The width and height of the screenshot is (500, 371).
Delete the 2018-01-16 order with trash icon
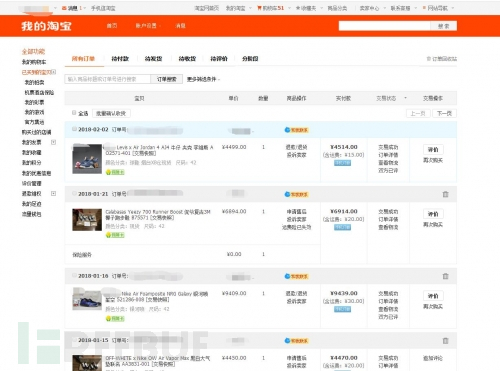pyautogui.click(x=445, y=276)
